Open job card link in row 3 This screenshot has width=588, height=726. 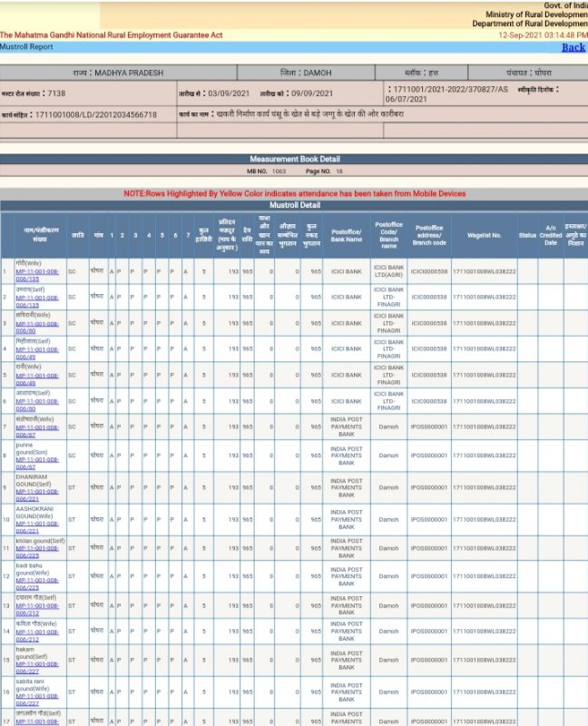37,328
